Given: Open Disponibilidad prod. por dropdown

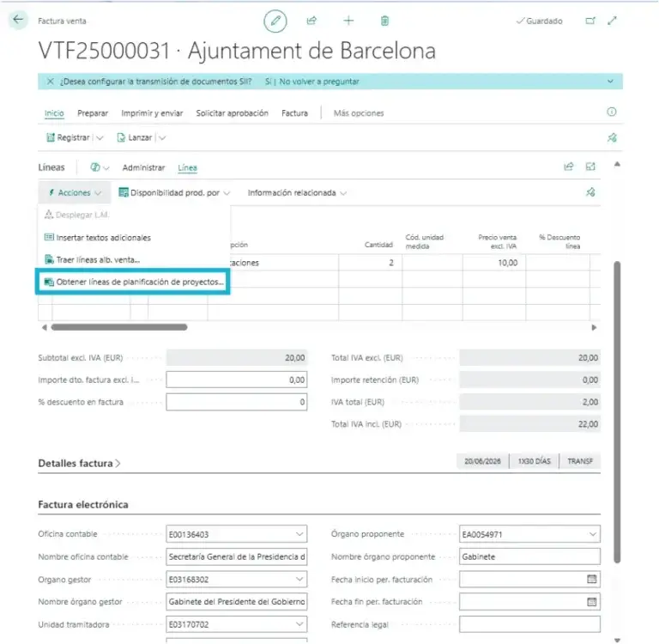Looking at the screenshot, I should coord(174,192).
